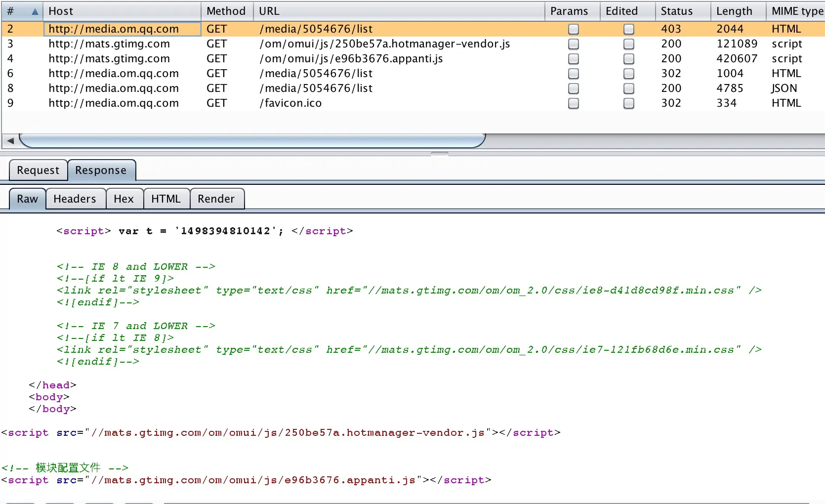Click the timestamp '1498394810142' in response
This screenshot has height=504, width=825.
(226, 231)
